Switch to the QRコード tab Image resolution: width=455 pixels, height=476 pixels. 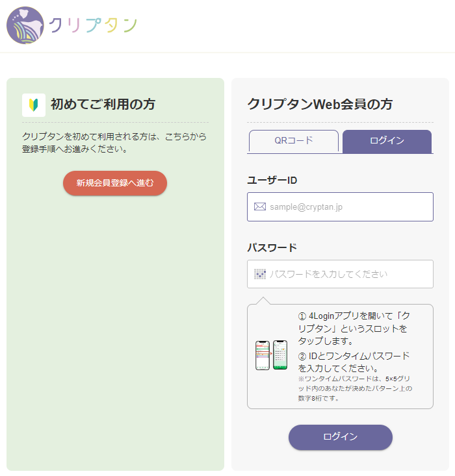pos(293,141)
